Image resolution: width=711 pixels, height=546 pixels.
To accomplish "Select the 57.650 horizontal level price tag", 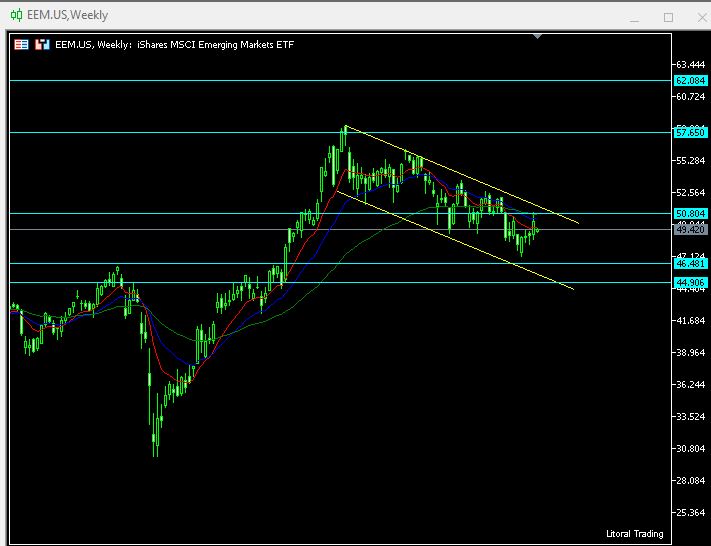I will coord(691,132).
